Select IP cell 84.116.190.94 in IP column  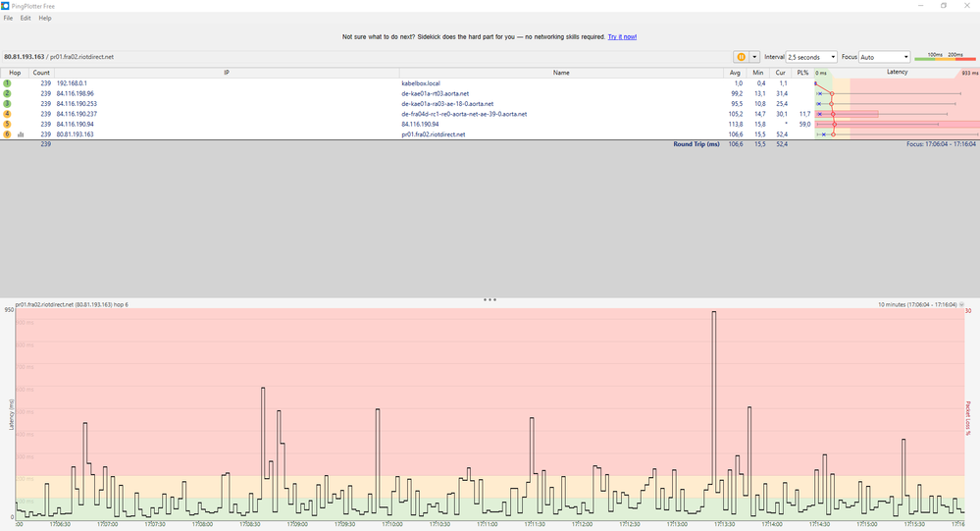tap(75, 124)
